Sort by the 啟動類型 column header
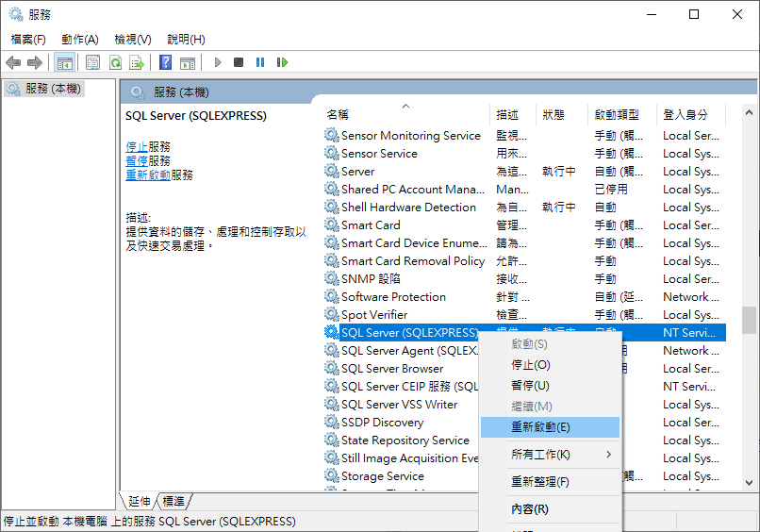Screen dimensions: 760x532 [x=622, y=115]
